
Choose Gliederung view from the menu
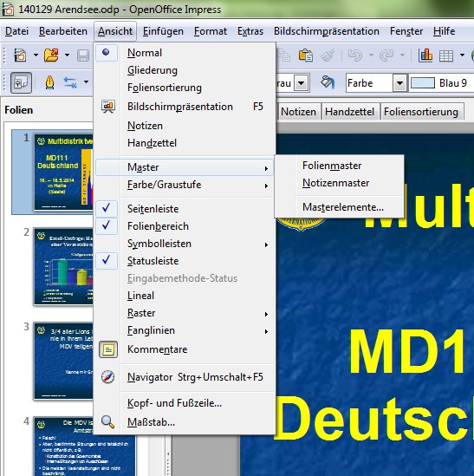tap(185, 70)
